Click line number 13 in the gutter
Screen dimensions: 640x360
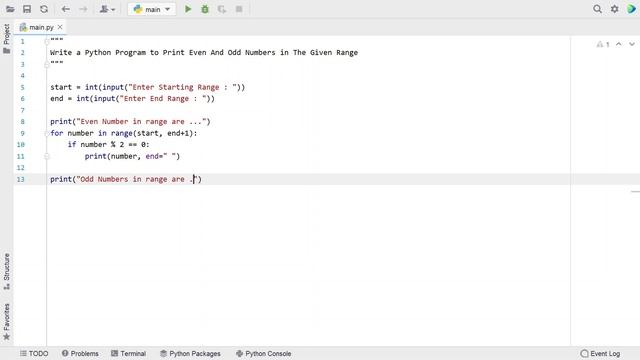20,179
